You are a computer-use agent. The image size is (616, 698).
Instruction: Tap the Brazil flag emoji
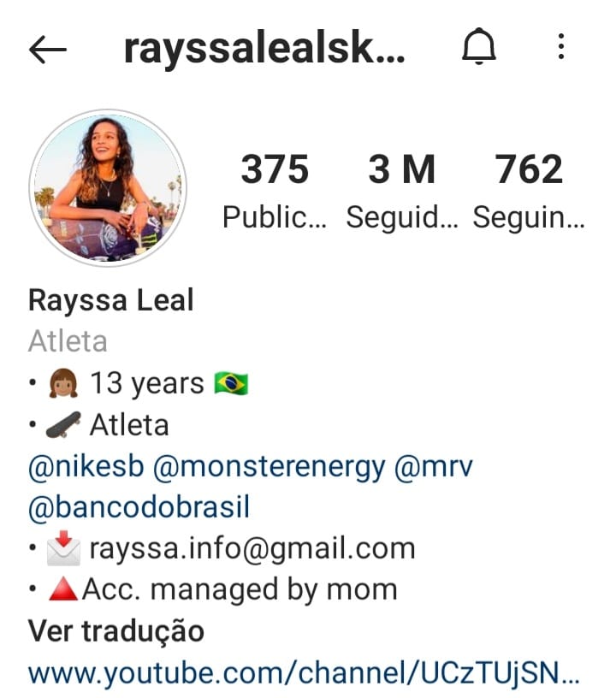[231, 384]
